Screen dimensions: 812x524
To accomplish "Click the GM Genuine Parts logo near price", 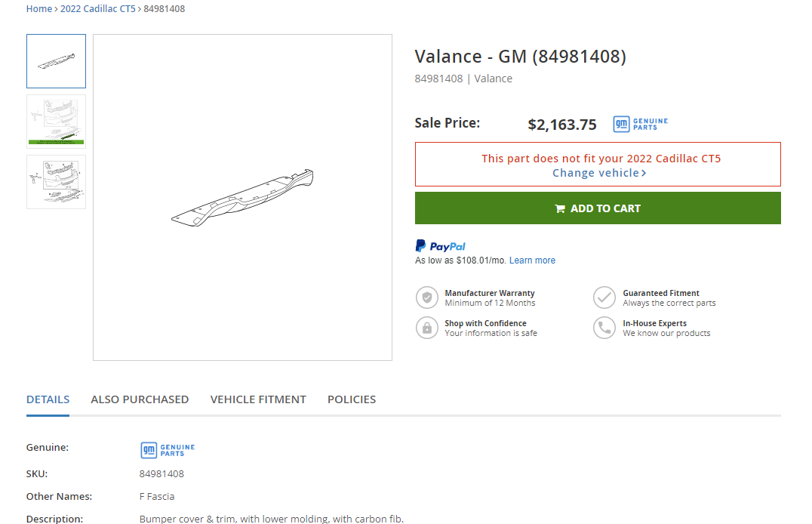I will (640, 125).
